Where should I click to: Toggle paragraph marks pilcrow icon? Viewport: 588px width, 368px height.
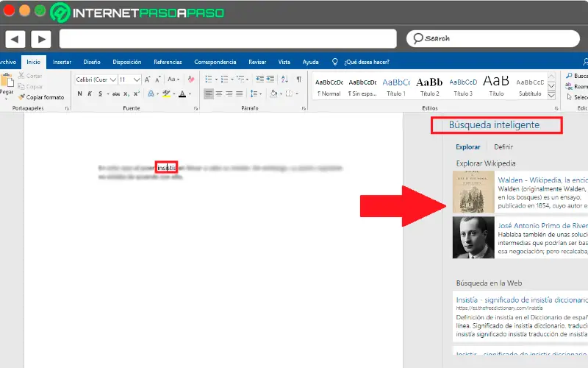pyautogui.click(x=299, y=79)
